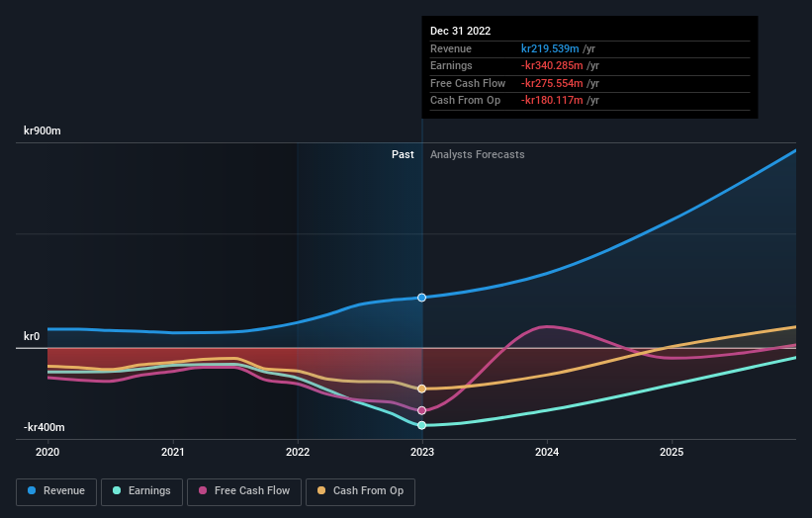This screenshot has width=812, height=518.
Task: Click the -kr180.117m cash from op value
Action: click(552, 101)
